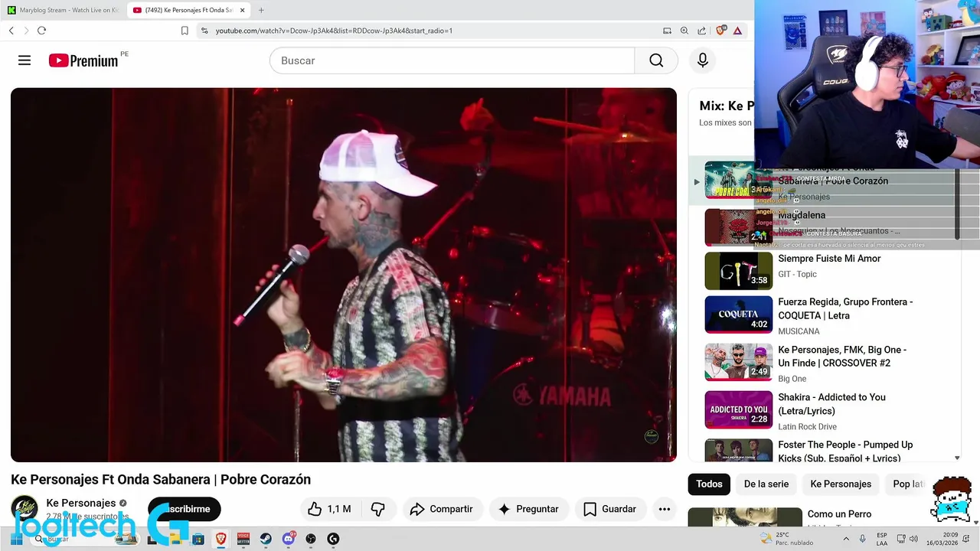Share this page from address bar
This screenshot has height=551, width=980.
click(x=702, y=31)
